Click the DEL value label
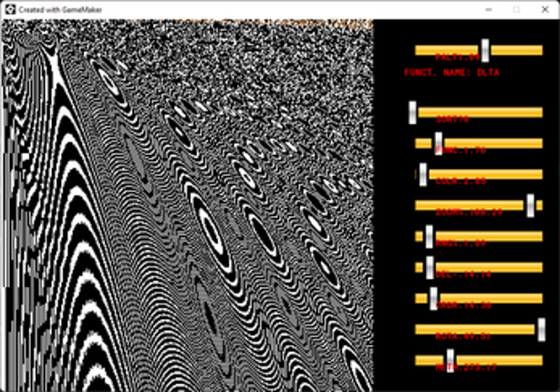The height and width of the screenshot is (392, 560). 463,274
